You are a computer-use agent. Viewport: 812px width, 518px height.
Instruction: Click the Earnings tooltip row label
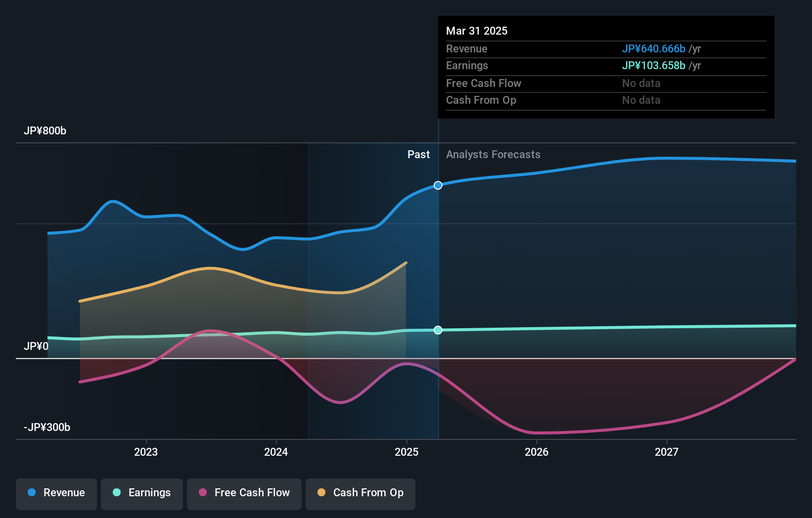coord(467,65)
